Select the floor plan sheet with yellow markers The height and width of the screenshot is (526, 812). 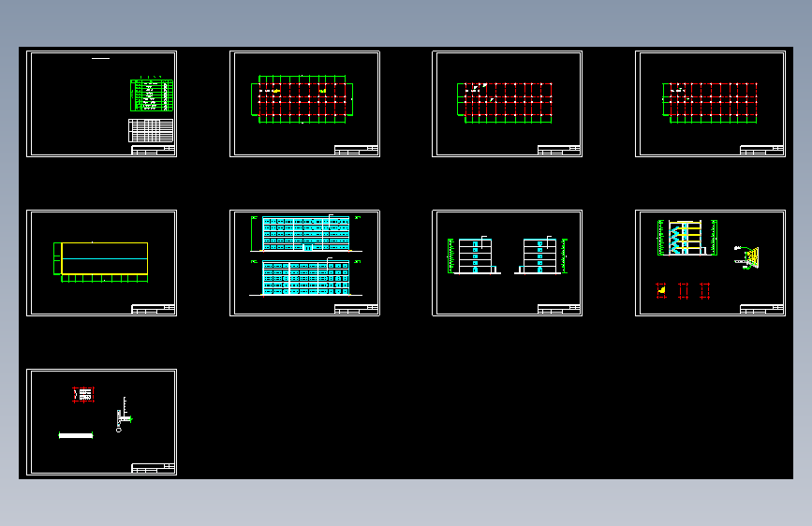304,104
